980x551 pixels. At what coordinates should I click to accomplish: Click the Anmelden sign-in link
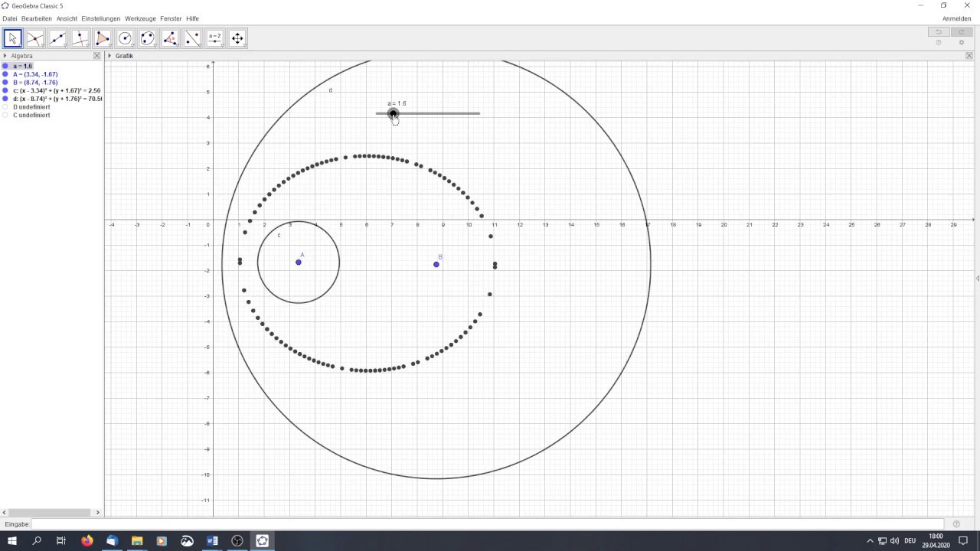click(957, 18)
